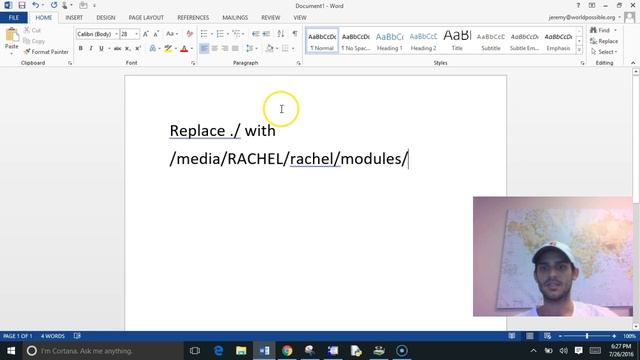Align text right
This screenshot has height=360, width=640.
click(224, 49)
